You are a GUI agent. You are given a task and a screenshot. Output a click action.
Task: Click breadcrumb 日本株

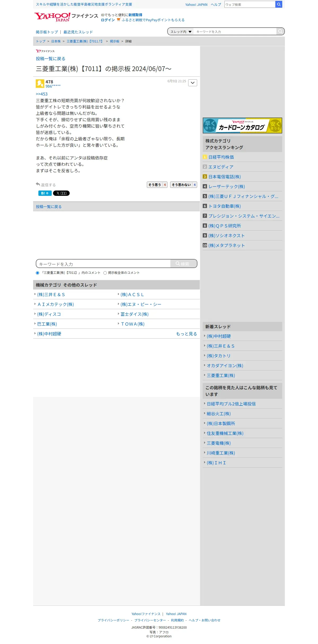(x=56, y=41)
